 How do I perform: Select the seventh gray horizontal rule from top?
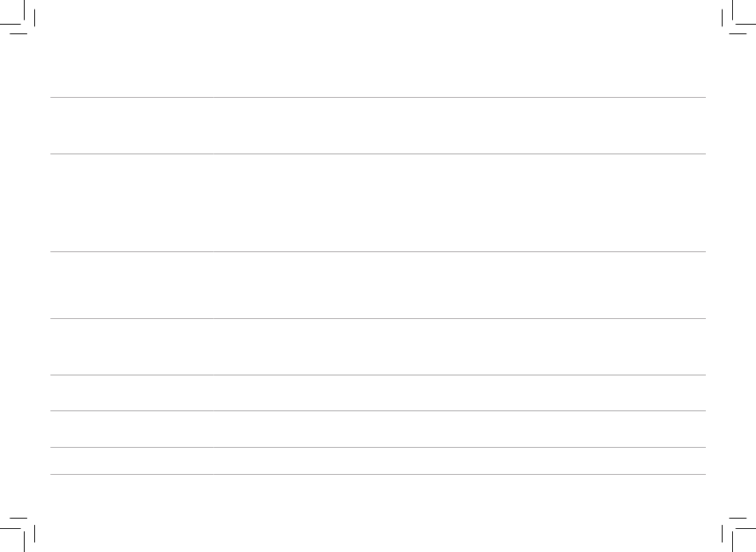pyautogui.click(x=378, y=447)
